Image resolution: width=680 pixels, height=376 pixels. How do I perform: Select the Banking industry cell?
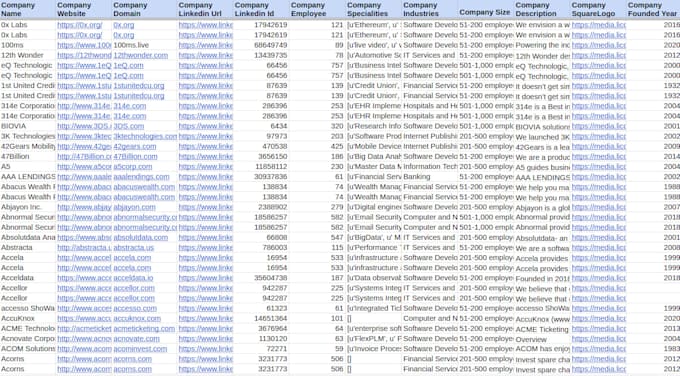tap(430, 177)
